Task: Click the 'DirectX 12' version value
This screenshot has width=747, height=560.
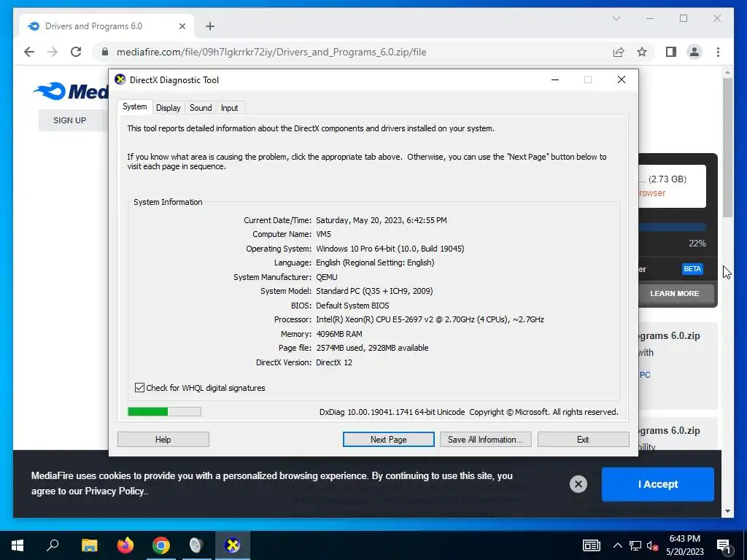Action: pos(334,362)
